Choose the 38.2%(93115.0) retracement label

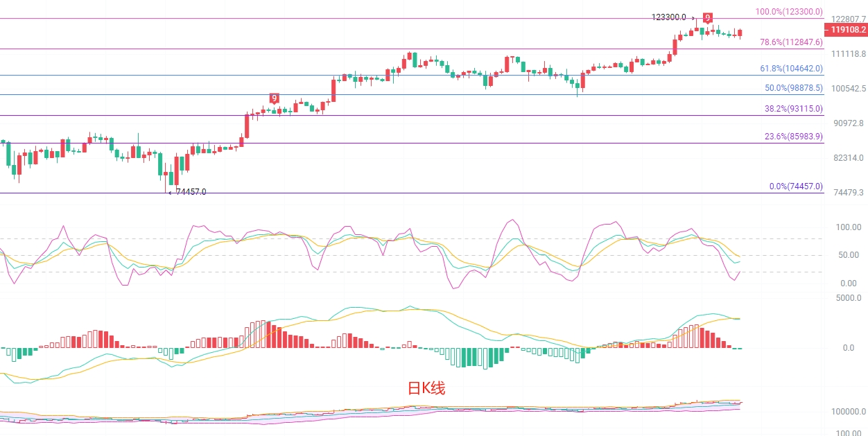793,109
